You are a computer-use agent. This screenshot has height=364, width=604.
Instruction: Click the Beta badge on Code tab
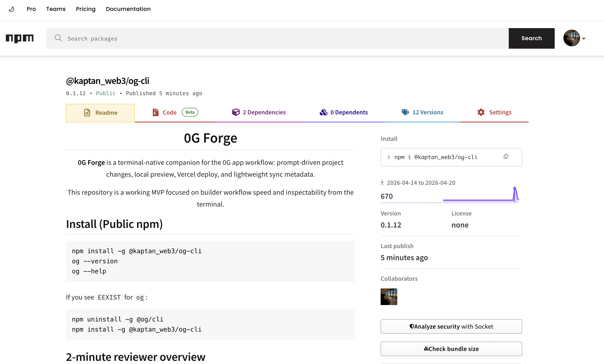click(190, 112)
